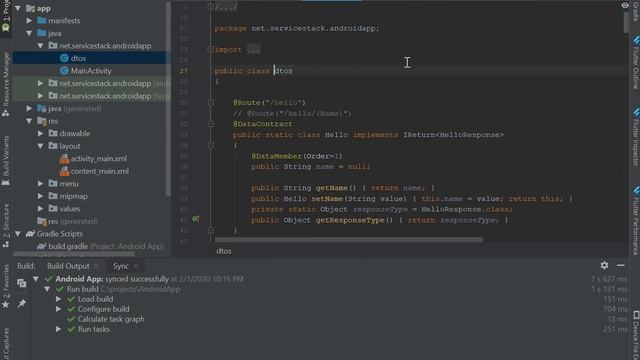The height and width of the screenshot is (360, 640).
Task: Toggle the editor inspections eye icon
Action: click(x=625, y=5)
